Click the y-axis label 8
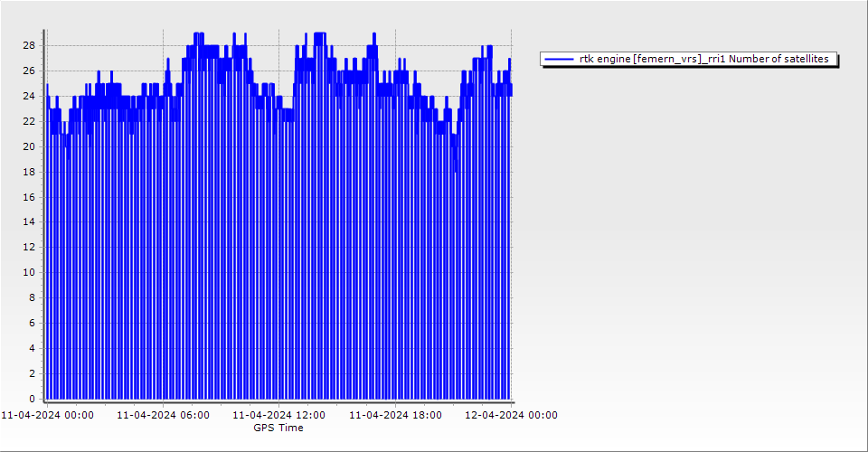Image resolution: width=868 pixels, height=452 pixels. 32,297
